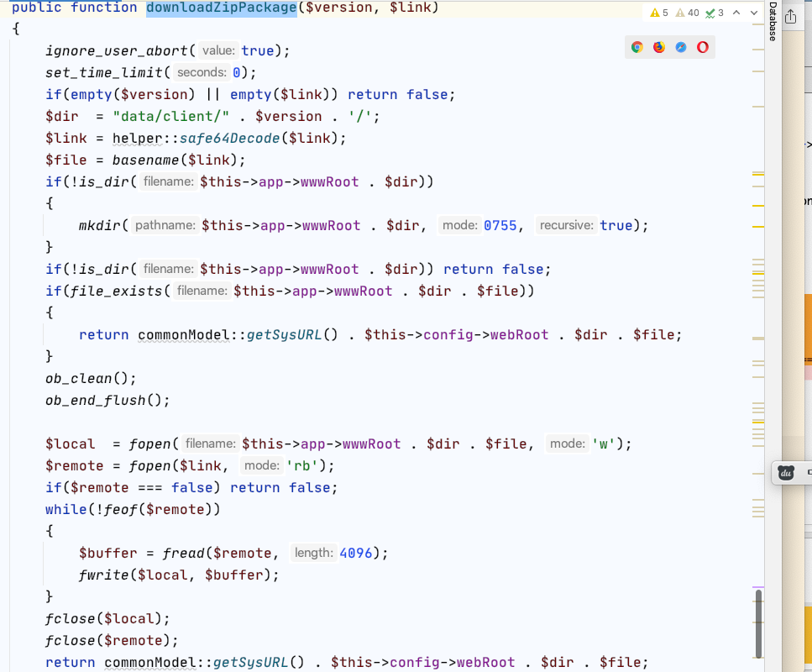Click the 'du' bear icon on the side panel
This screenshot has width=812, height=672.
tap(786, 473)
